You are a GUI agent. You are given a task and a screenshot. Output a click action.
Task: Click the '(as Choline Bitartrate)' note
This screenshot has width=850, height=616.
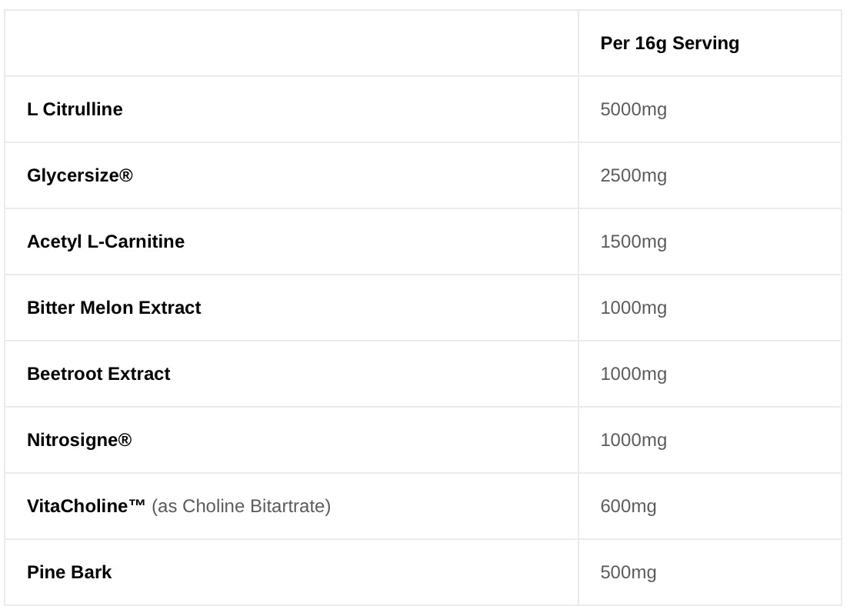click(x=242, y=506)
